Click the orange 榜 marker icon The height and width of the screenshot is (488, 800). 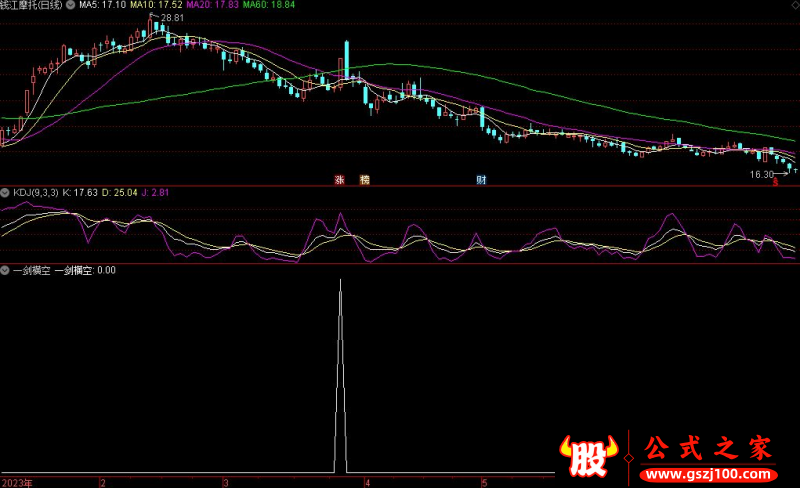coord(364,180)
